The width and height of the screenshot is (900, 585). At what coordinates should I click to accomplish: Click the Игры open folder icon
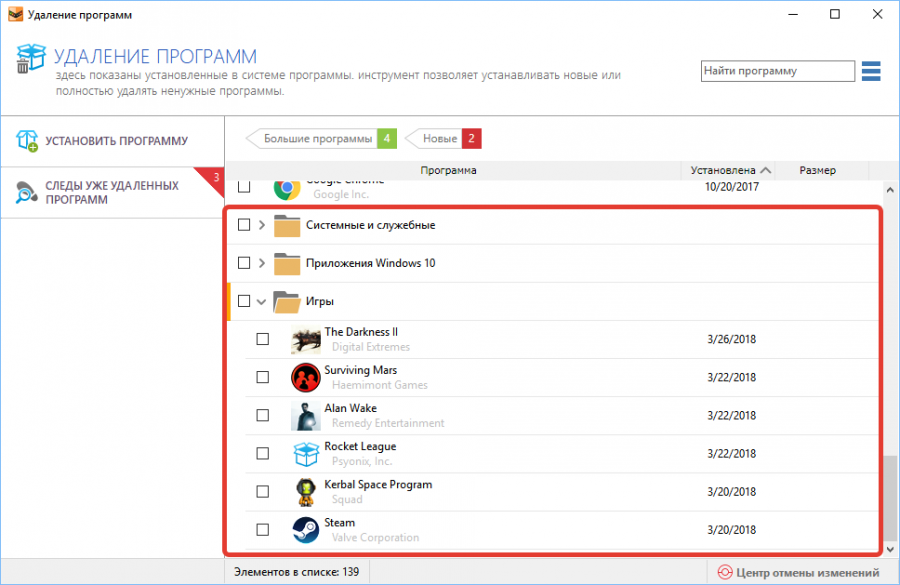[x=287, y=302]
